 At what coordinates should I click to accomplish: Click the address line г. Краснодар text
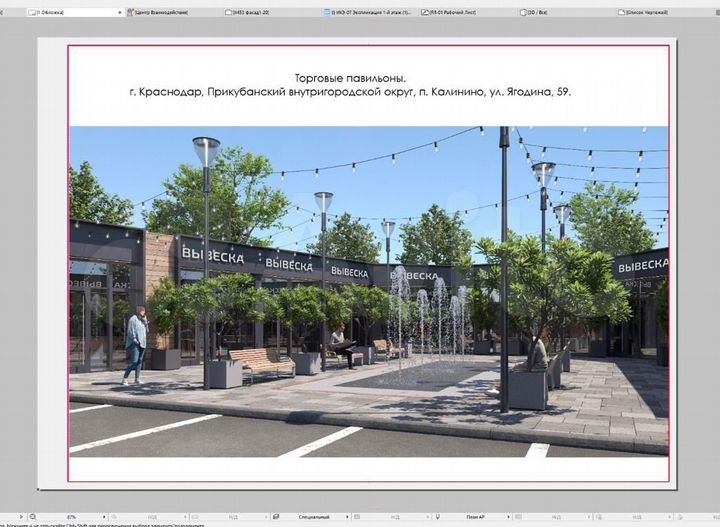pos(350,92)
